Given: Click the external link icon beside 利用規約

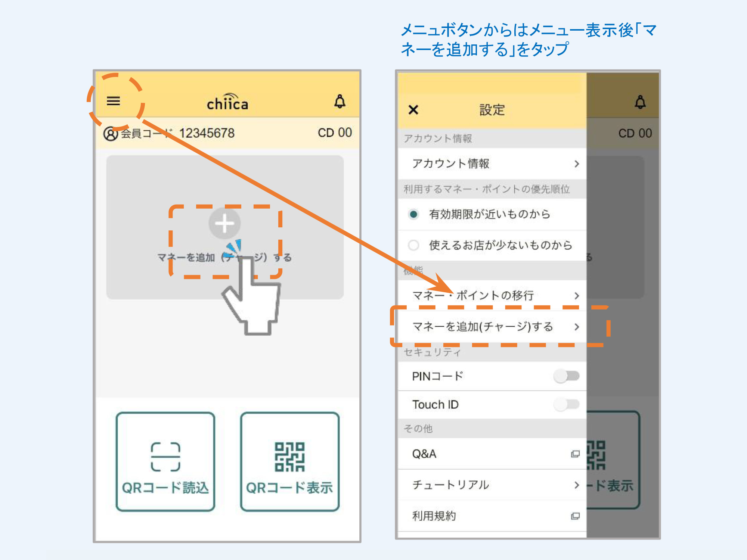Looking at the screenshot, I should 575,516.
